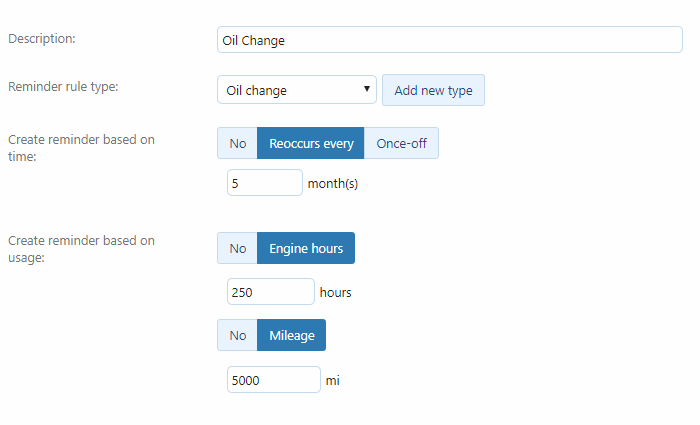Click the 'Reminder rule type:' label
The height and width of the screenshot is (425, 700).
pyautogui.click(x=63, y=87)
